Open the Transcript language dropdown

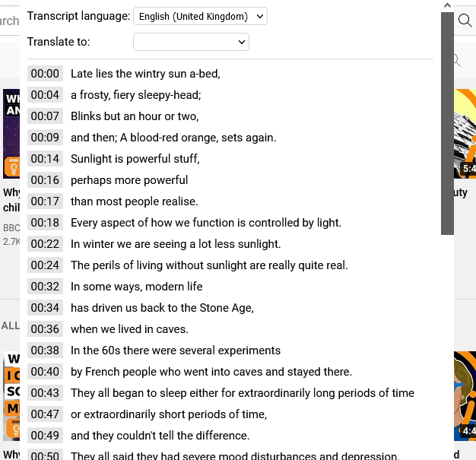point(200,16)
